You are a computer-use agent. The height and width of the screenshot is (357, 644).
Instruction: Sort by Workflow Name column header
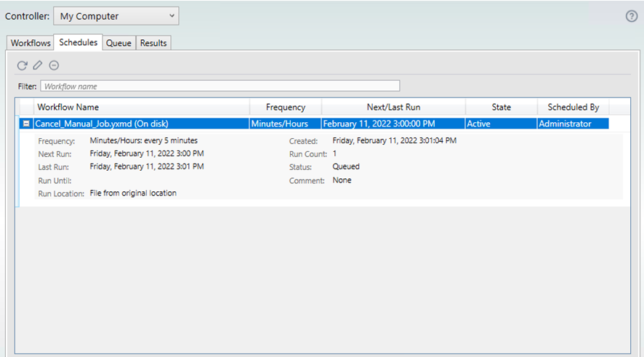coord(141,107)
